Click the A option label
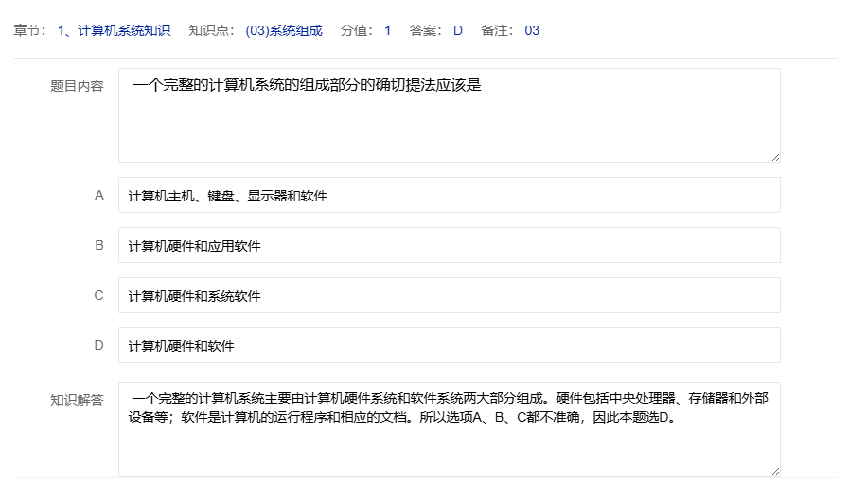 [99, 196]
